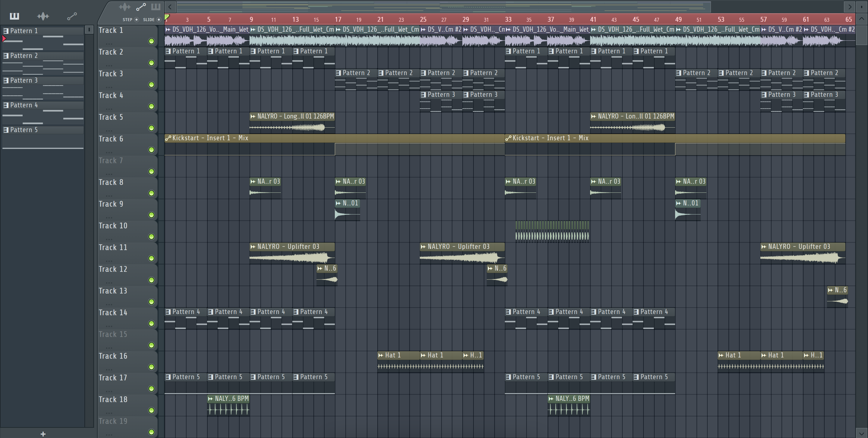Open menu of first NALY..6 BPM clip on Track 18
This screenshot has width=868, height=438.
point(211,398)
